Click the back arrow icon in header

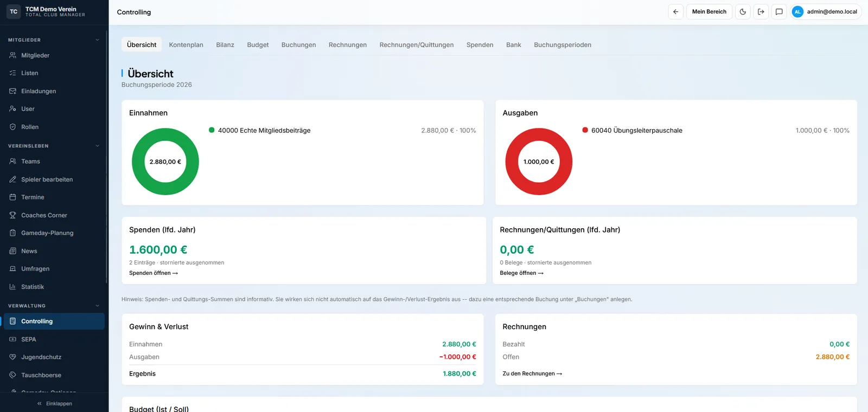pyautogui.click(x=675, y=12)
